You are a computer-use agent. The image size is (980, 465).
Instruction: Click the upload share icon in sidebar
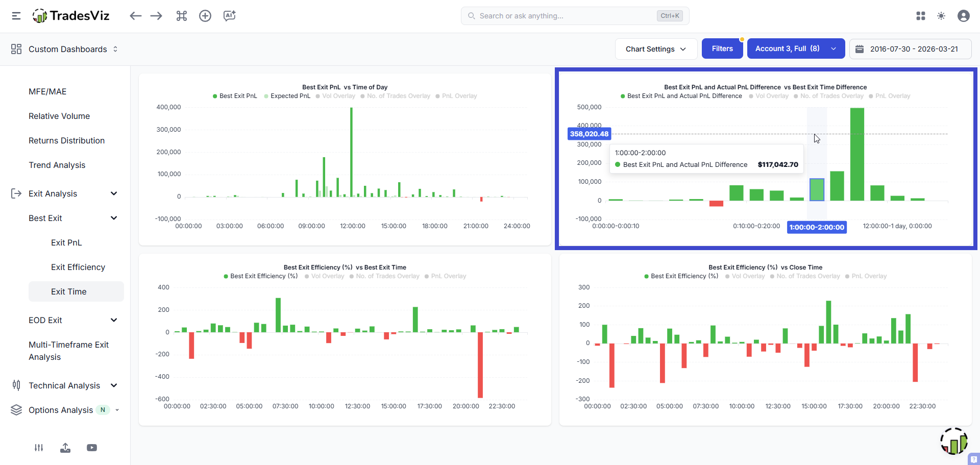[x=65, y=448]
